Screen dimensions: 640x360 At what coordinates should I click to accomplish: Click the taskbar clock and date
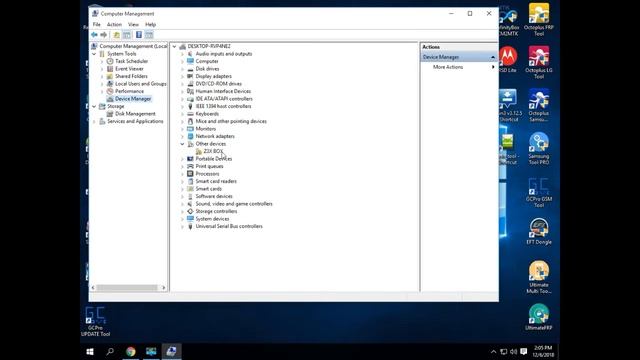[543, 351]
